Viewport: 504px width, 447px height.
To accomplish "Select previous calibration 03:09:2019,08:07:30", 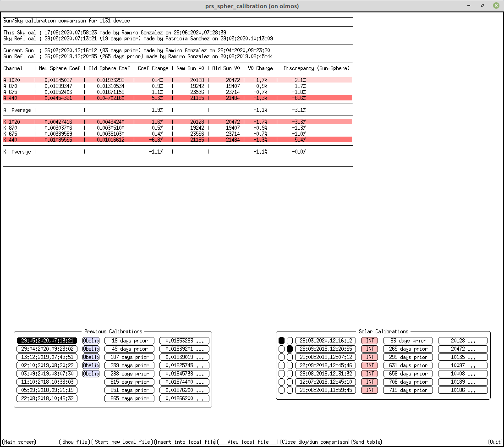I will click(x=47, y=374).
